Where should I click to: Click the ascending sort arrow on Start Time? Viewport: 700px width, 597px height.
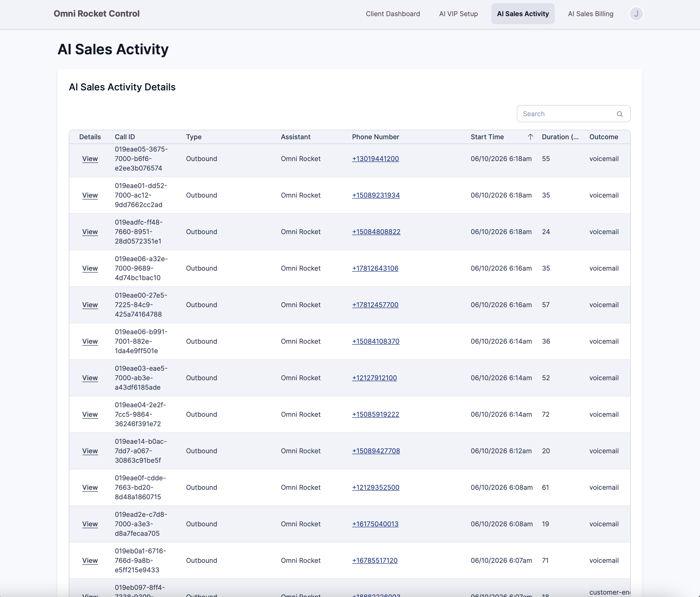(x=530, y=137)
